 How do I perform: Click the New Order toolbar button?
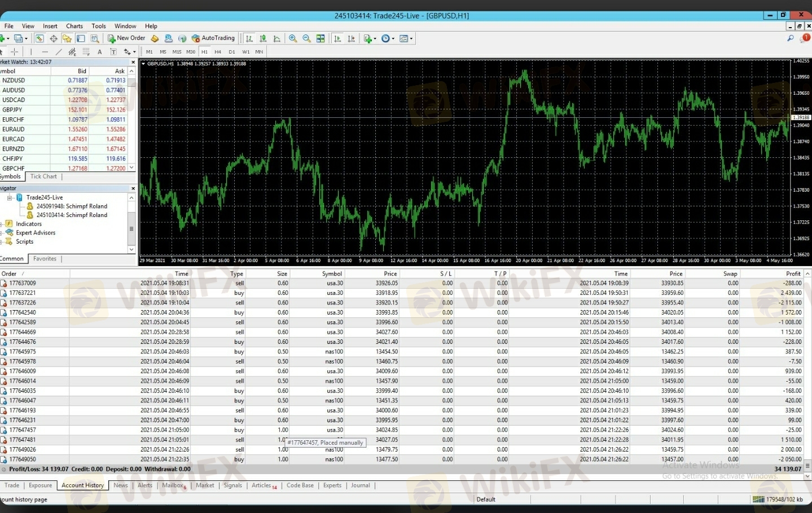tap(126, 38)
